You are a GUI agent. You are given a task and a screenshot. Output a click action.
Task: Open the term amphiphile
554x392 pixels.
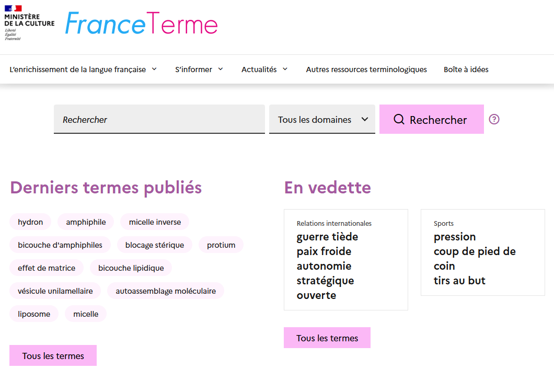point(86,222)
